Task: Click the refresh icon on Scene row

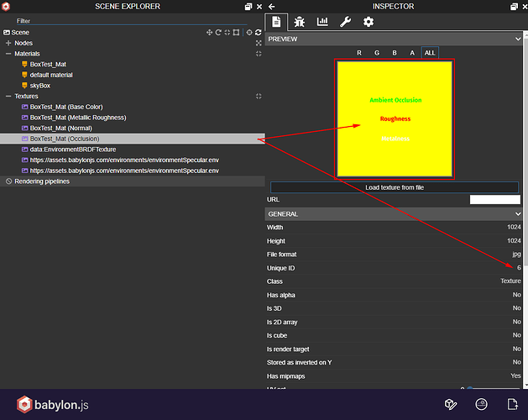Action: click(x=259, y=33)
